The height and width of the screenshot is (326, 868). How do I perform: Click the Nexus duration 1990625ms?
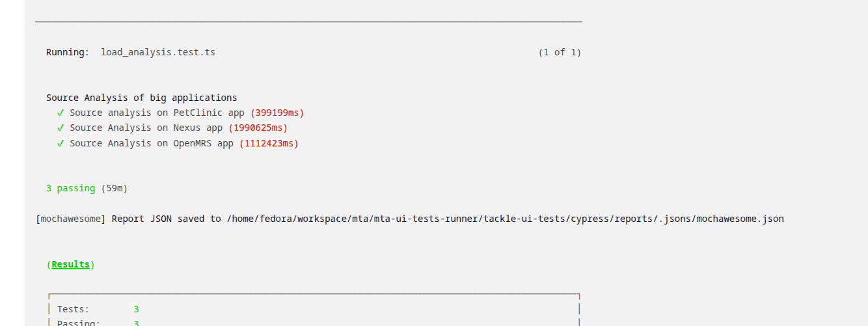click(258, 128)
